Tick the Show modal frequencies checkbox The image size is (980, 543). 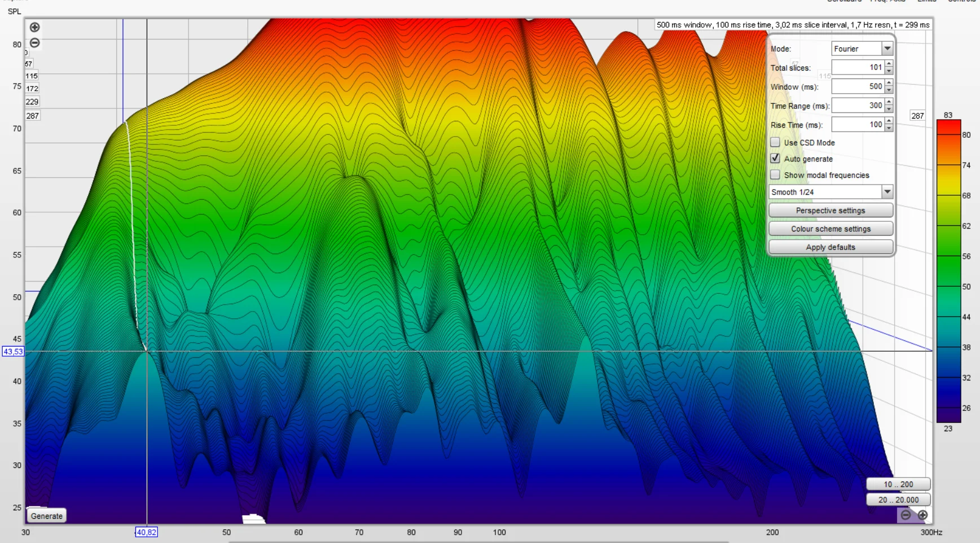775,175
